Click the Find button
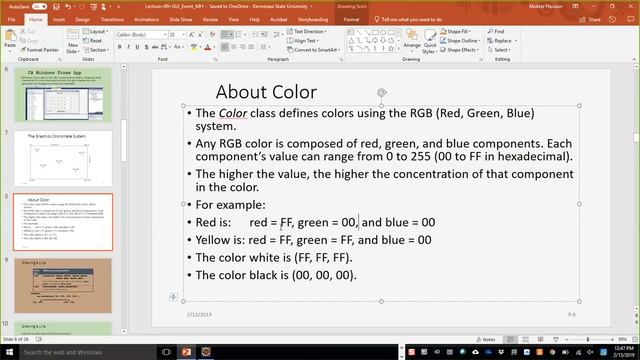Viewport: 640px width, 360px height. click(496, 31)
